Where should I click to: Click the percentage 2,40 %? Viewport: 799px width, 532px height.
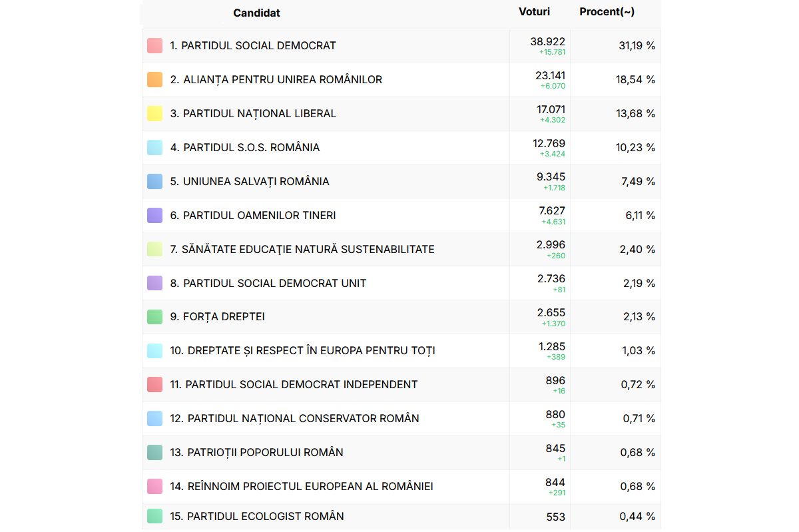[638, 250]
